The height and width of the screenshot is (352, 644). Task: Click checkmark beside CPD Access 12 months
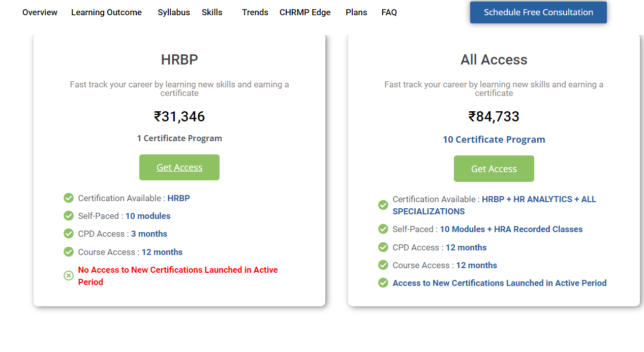tap(383, 247)
